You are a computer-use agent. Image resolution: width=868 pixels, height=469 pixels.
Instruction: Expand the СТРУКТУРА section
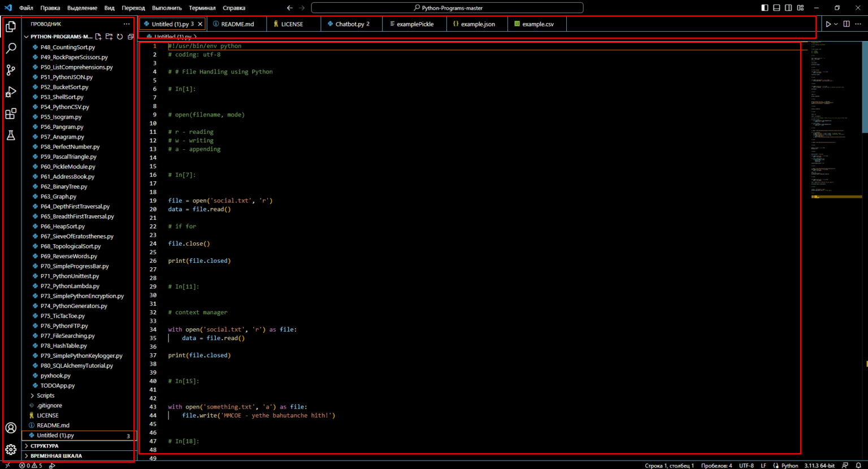pos(44,446)
